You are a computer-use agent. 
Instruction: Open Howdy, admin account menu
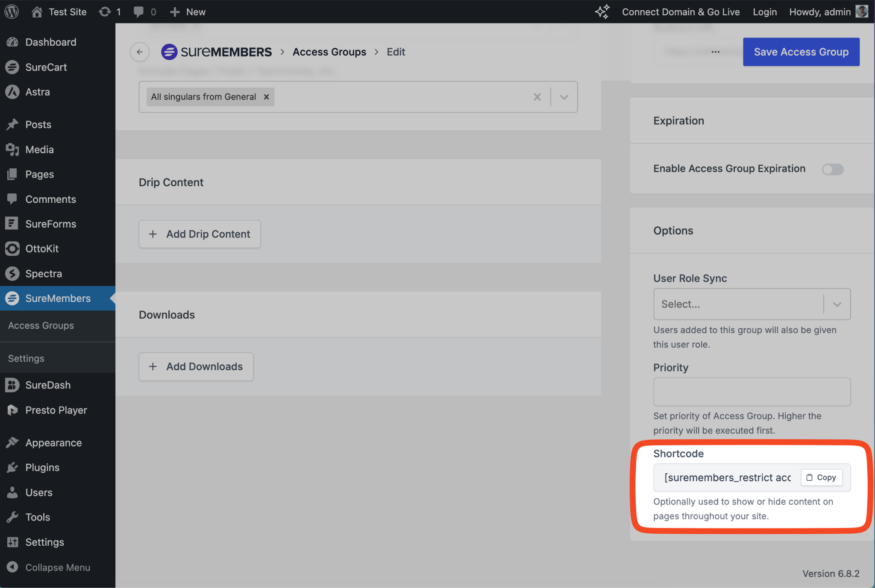click(x=828, y=12)
